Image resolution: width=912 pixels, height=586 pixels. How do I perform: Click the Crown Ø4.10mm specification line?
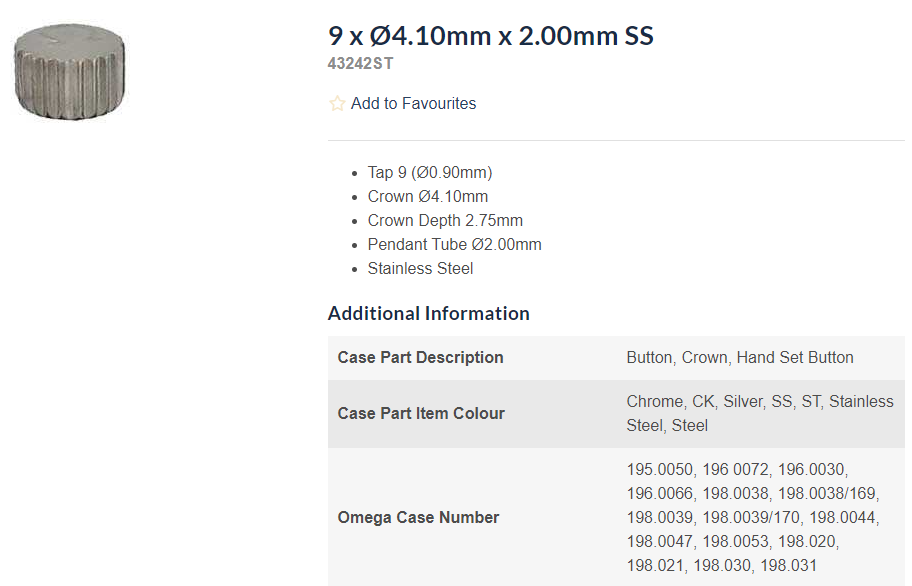(428, 196)
